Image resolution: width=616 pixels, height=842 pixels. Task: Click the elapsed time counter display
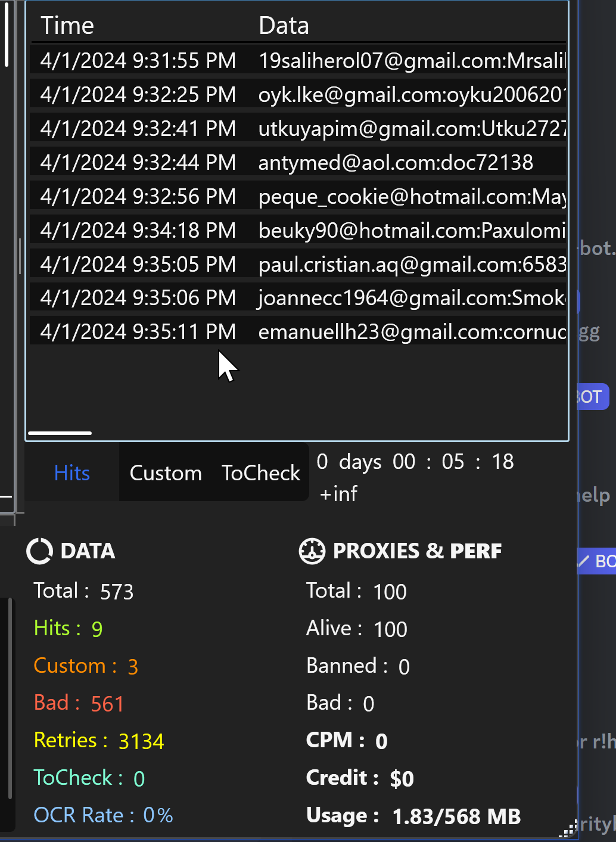[x=415, y=462]
